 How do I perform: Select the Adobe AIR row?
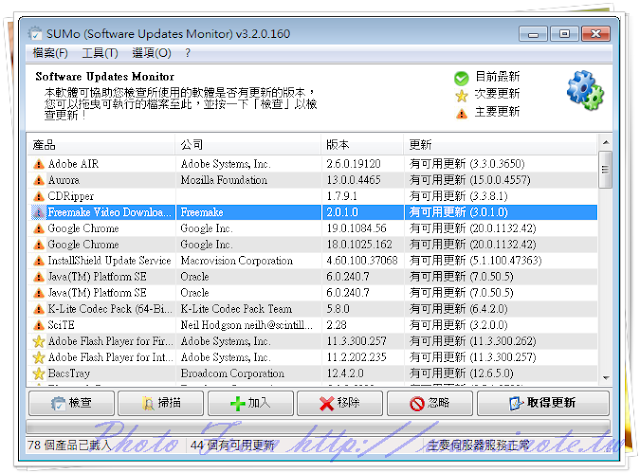[x=312, y=164]
